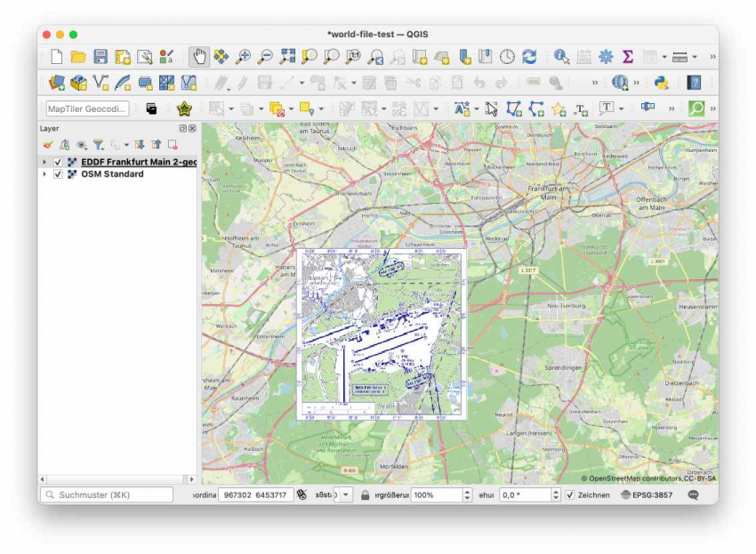Image resolution: width=756 pixels, height=554 pixels.
Task: Toggle OSM Standard layer visibility checkbox
Action: pyautogui.click(x=58, y=174)
